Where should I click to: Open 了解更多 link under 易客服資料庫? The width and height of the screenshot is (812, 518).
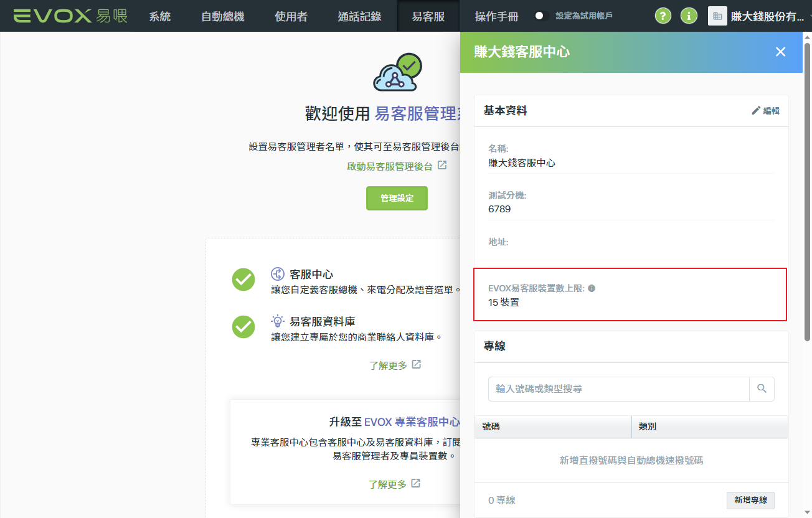[388, 365]
